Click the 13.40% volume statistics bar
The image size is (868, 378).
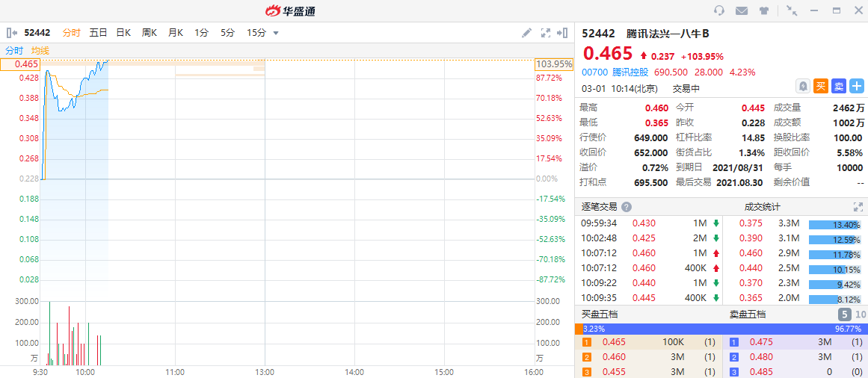point(835,225)
